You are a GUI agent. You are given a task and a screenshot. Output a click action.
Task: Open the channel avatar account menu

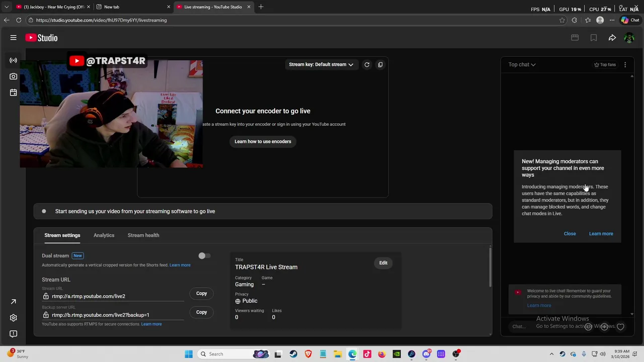pos(629,38)
